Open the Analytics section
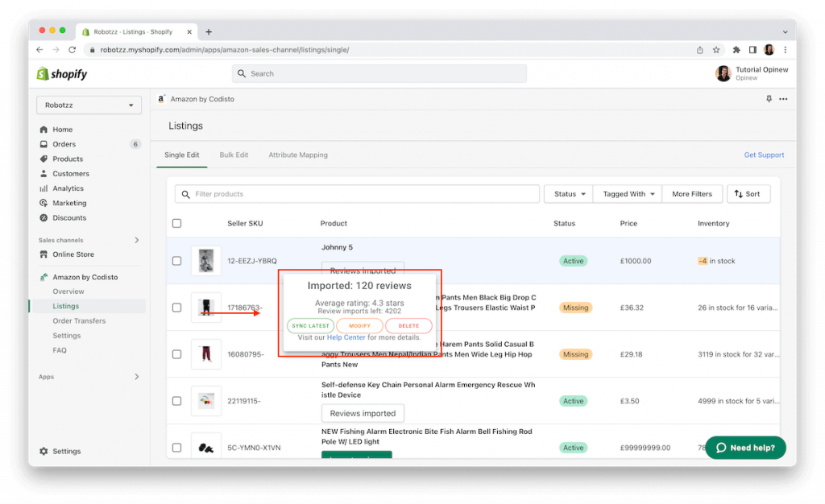The height and width of the screenshot is (504, 825). 68,188
